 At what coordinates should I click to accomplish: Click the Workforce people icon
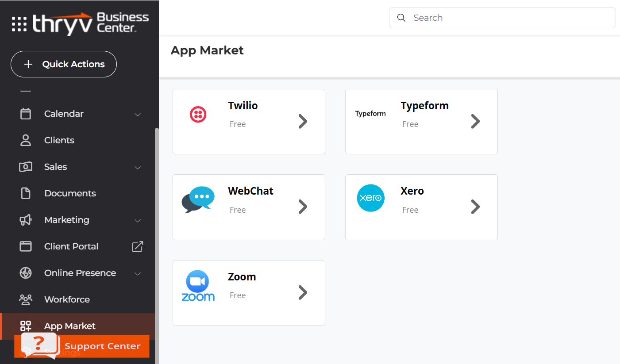coord(26,299)
